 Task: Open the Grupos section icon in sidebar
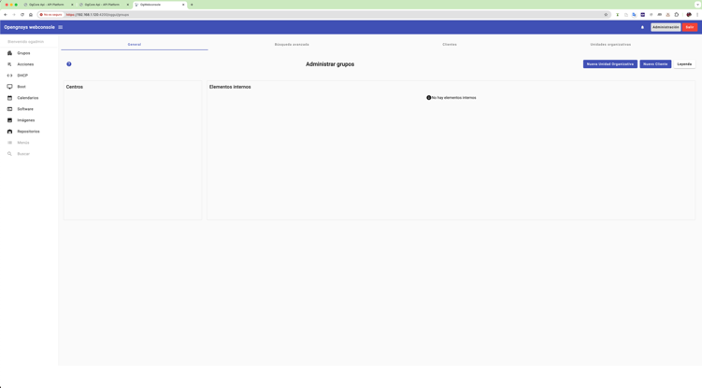tap(9, 53)
